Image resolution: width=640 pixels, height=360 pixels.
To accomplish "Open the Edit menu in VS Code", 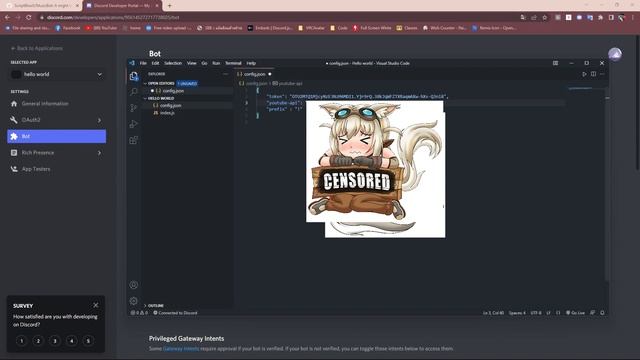I will [155, 63].
